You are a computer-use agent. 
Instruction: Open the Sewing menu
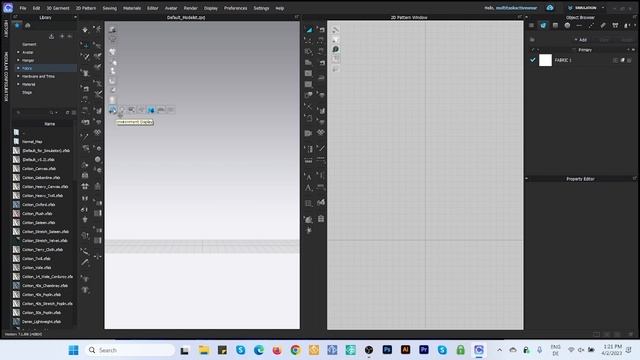[109, 8]
